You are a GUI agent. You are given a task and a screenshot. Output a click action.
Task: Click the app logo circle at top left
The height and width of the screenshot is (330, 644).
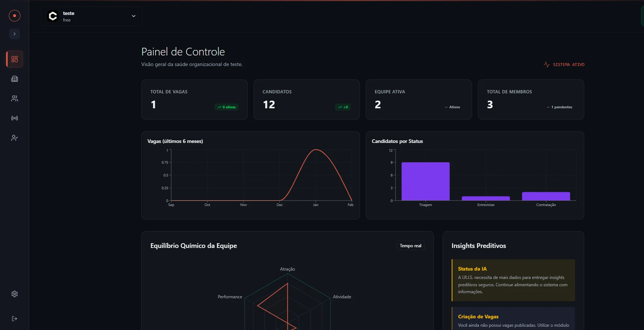(x=14, y=16)
